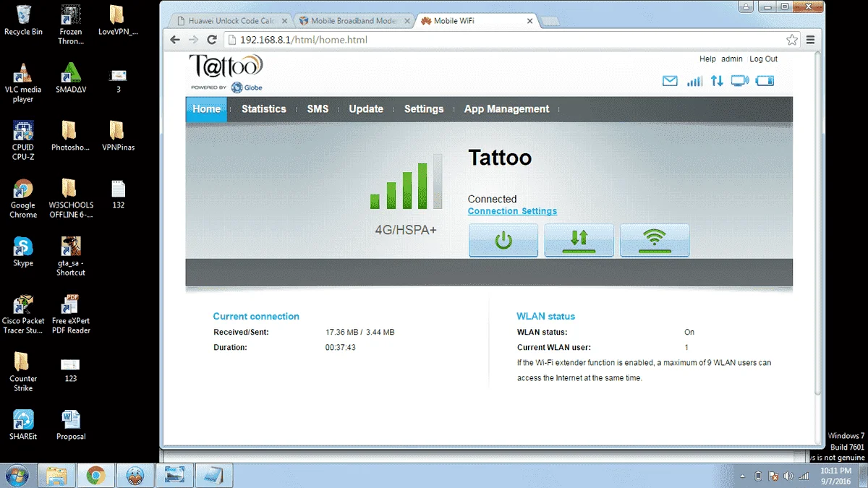This screenshot has height=488, width=868.
Task: Toggle the Wi-Fi signal button
Action: coord(655,240)
